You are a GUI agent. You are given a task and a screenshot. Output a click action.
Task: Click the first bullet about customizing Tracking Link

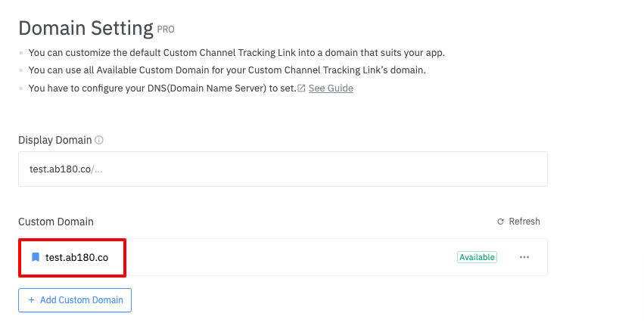click(x=237, y=53)
